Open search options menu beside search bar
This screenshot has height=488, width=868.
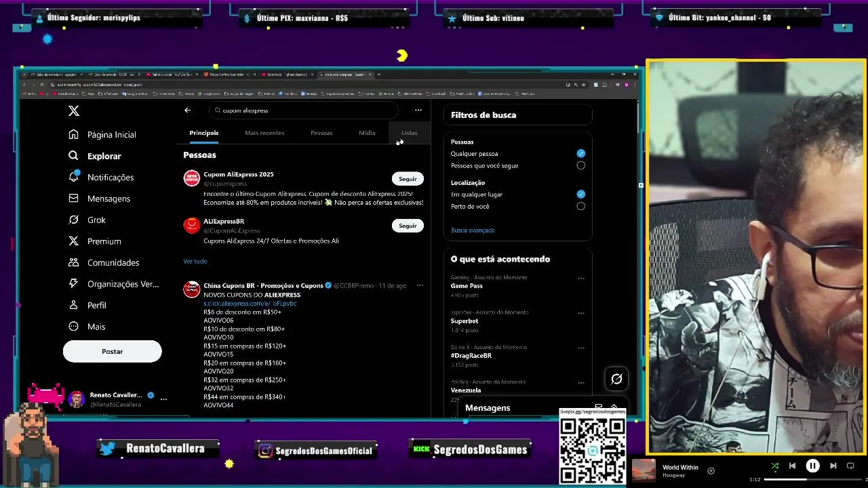point(418,110)
